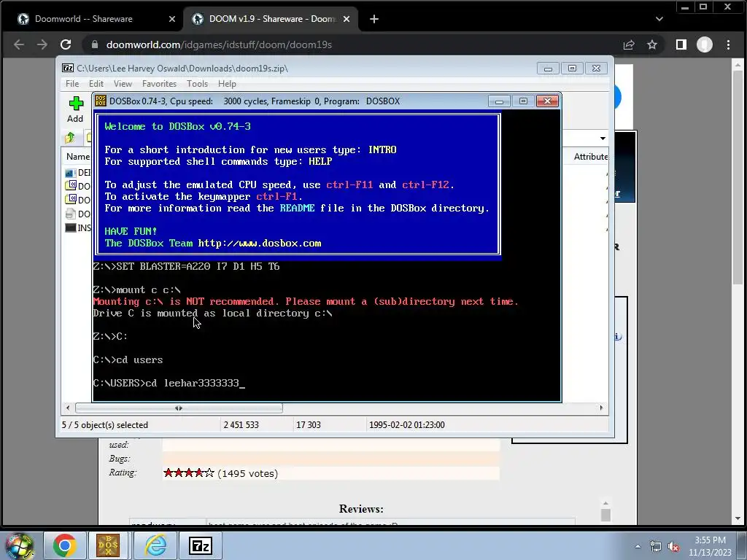This screenshot has height=560, width=747.
Task: Open the 7-Zip path dropdown arrow
Action: [x=603, y=138]
